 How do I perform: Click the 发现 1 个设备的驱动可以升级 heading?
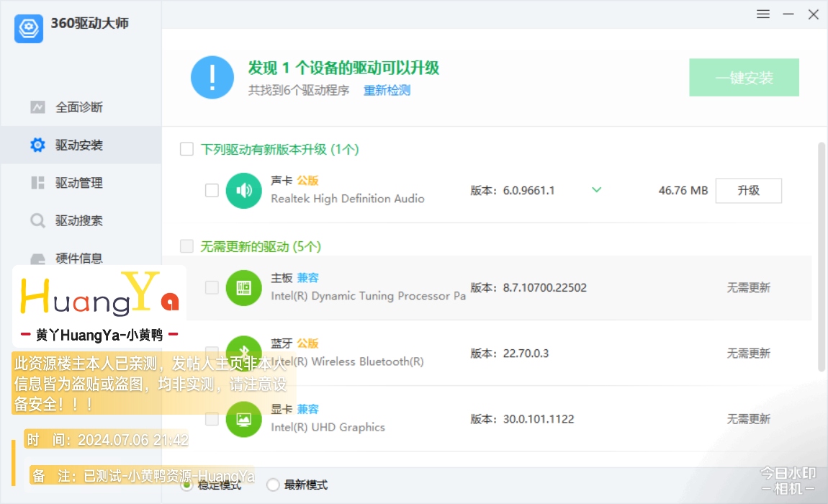343,68
